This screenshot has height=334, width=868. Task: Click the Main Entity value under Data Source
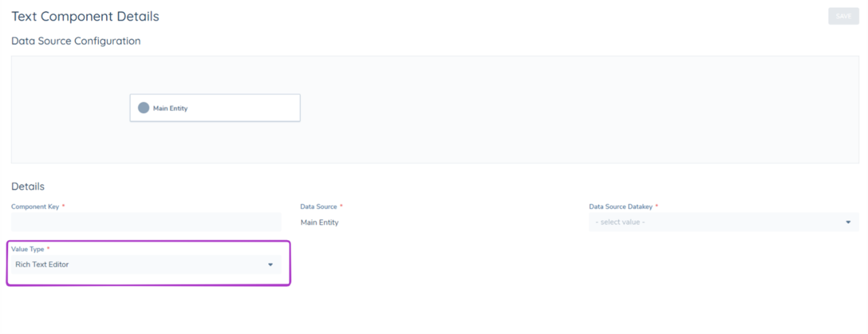tap(320, 222)
